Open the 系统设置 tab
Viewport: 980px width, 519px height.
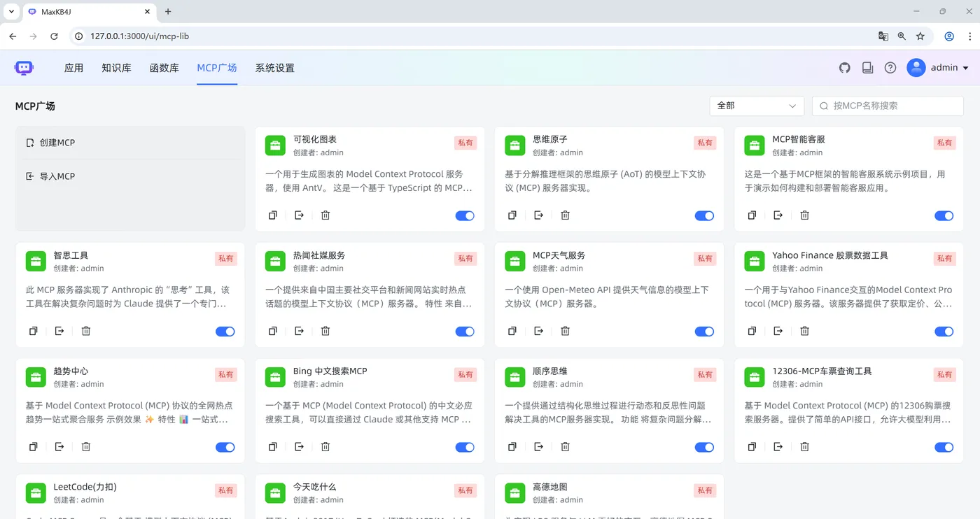(x=275, y=68)
